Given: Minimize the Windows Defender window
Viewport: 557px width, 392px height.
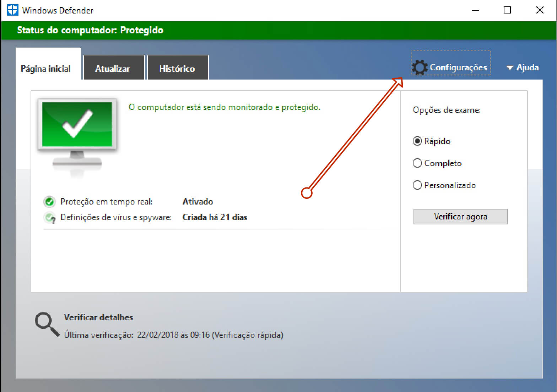Looking at the screenshot, I should pos(475,10).
